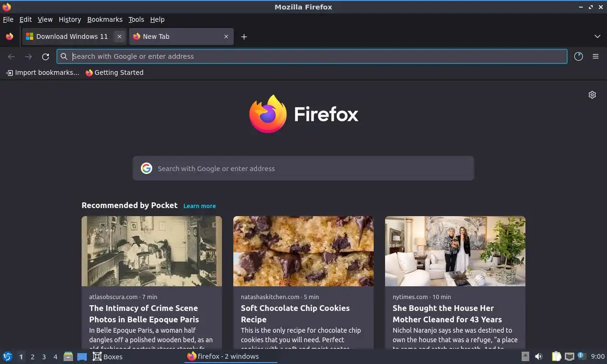Image resolution: width=607 pixels, height=364 pixels.
Task: Follow the Pocket Learn more link
Action: click(200, 206)
